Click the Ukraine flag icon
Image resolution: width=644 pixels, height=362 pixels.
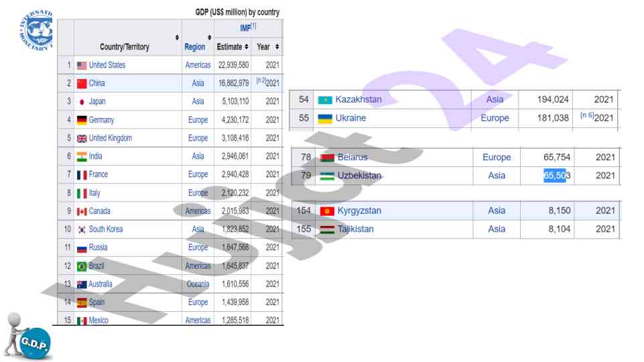[x=325, y=119]
